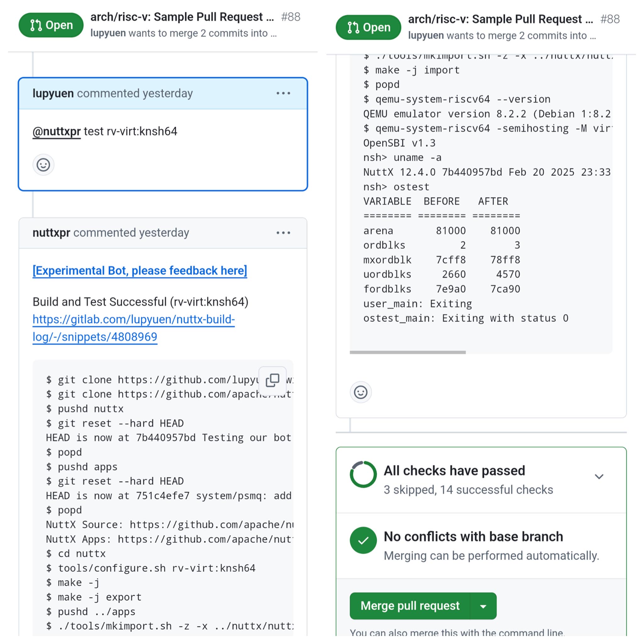Expand the All checks have passed details

[599, 476]
